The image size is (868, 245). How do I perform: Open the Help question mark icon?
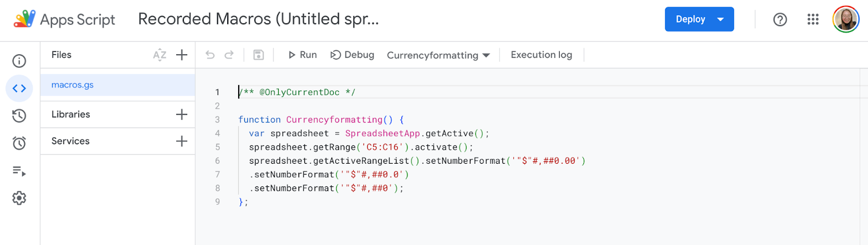coord(780,20)
